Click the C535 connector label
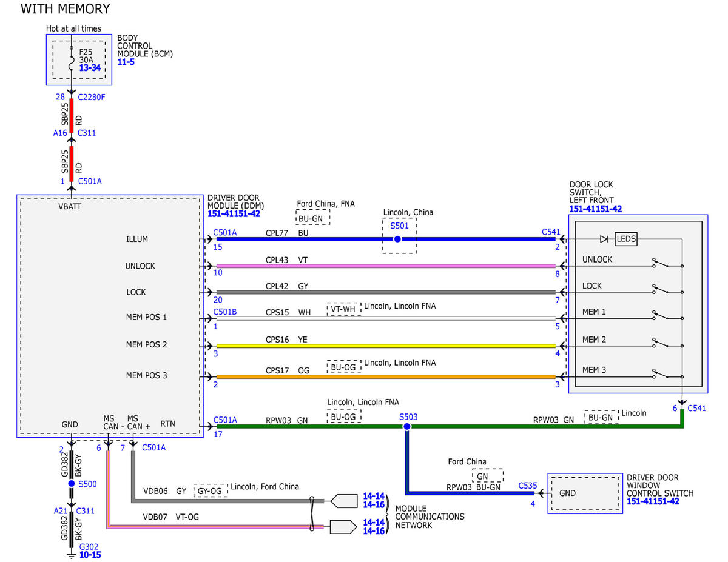Image resolution: width=728 pixels, height=562 pixels. (528, 486)
